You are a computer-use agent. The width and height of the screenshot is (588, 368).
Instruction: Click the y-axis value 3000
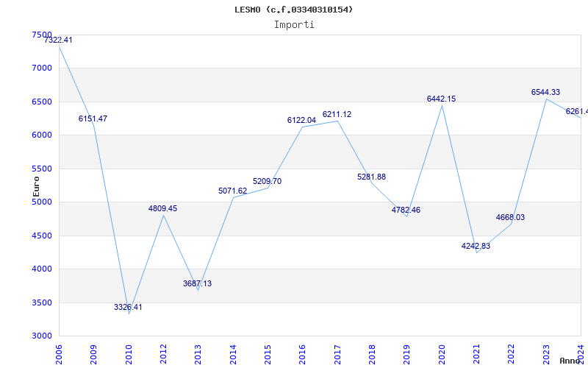42,336
